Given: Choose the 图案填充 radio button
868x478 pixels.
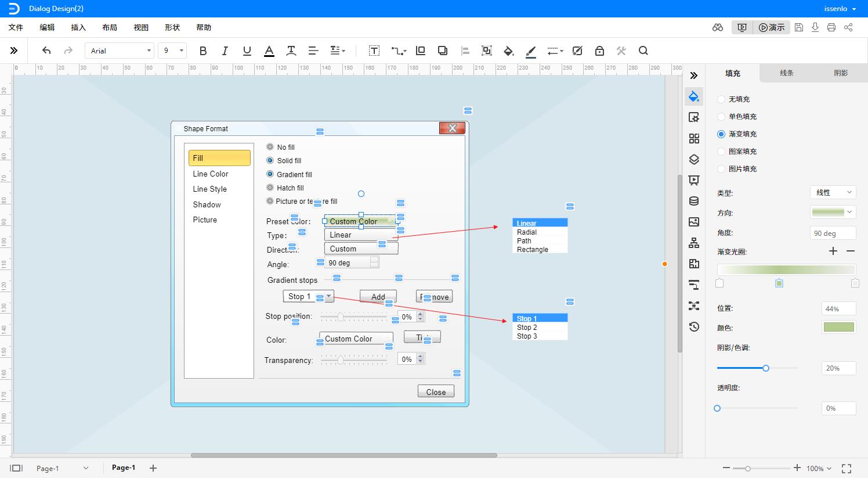Looking at the screenshot, I should coord(721,152).
